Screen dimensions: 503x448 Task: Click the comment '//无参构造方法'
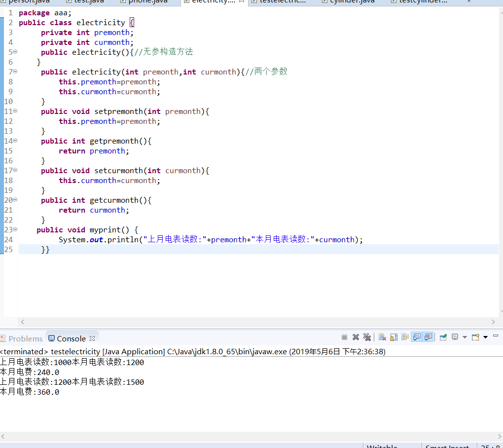[164, 52]
